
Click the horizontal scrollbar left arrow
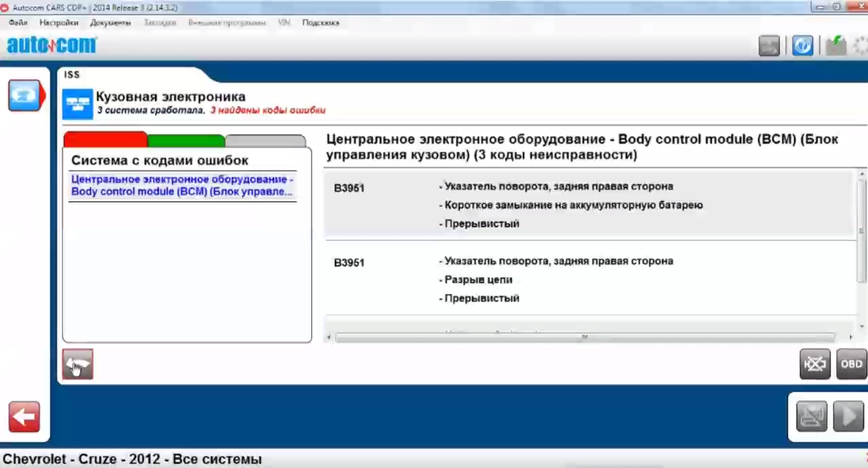[329, 337]
